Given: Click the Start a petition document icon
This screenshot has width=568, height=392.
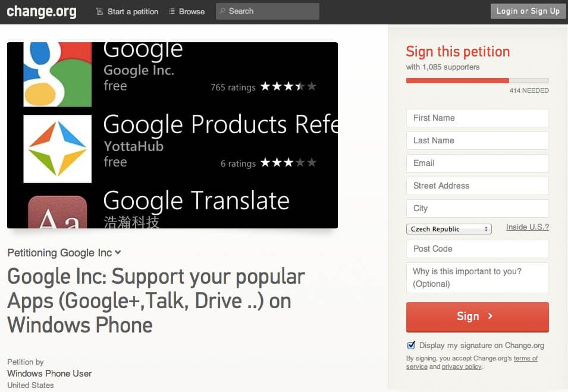Looking at the screenshot, I should 99,11.
